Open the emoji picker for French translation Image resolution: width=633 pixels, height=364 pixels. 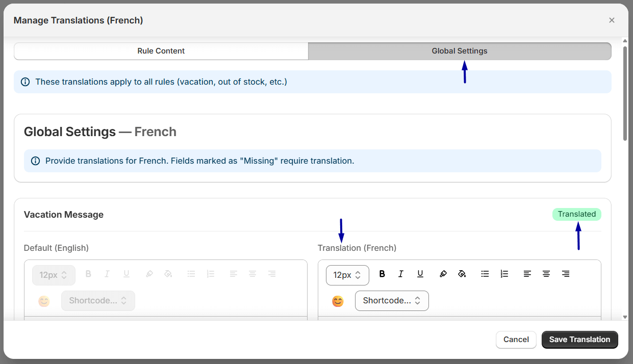pyautogui.click(x=337, y=301)
